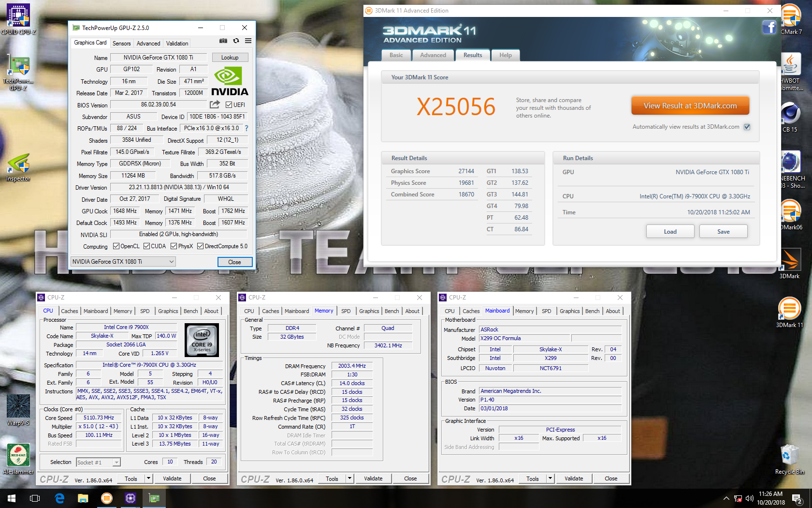Screen dimensions: 812x508
Task: Open File Explorer from the taskbar
Action: 83,498
